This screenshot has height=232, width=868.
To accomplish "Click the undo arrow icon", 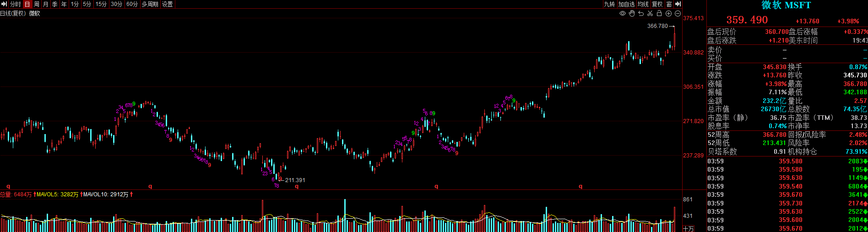I will tap(641, 13).
